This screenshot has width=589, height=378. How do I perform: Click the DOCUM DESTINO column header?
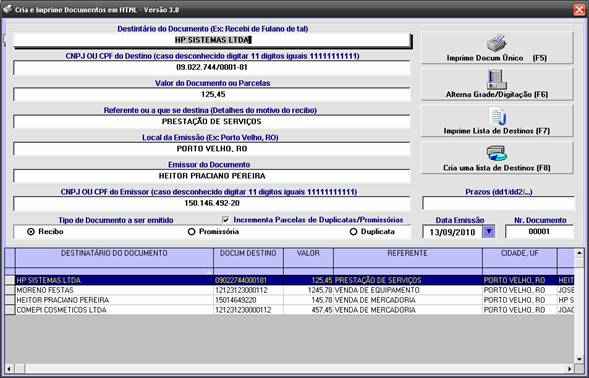248,257
